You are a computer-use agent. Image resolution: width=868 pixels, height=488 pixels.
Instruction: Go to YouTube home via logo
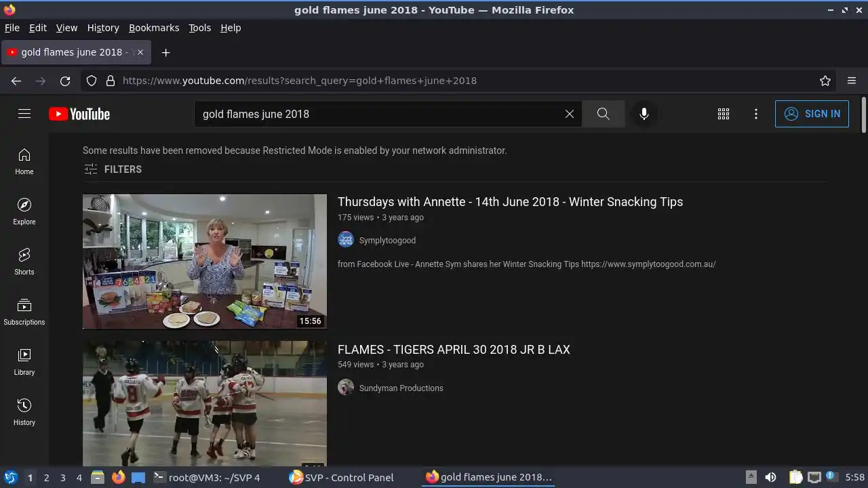click(79, 114)
